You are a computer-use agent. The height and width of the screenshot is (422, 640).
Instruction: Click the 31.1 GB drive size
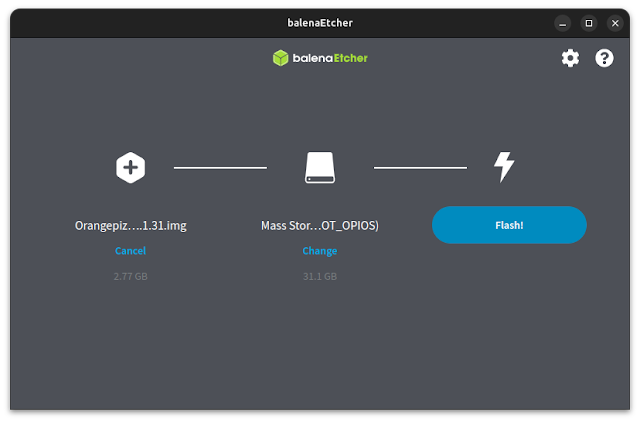320,276
